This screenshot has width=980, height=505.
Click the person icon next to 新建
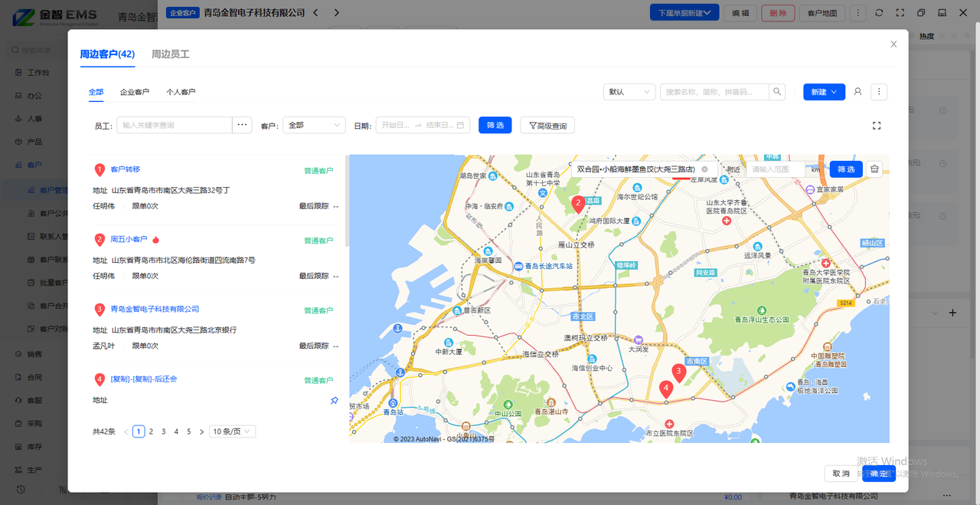(x=857, y=92)
